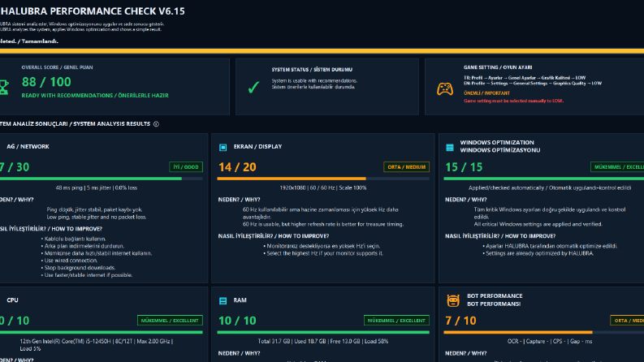Click the 7 / 10 bot performance score
The width and height of the screenshot is (644, 362).
click(x=460, y=321)
